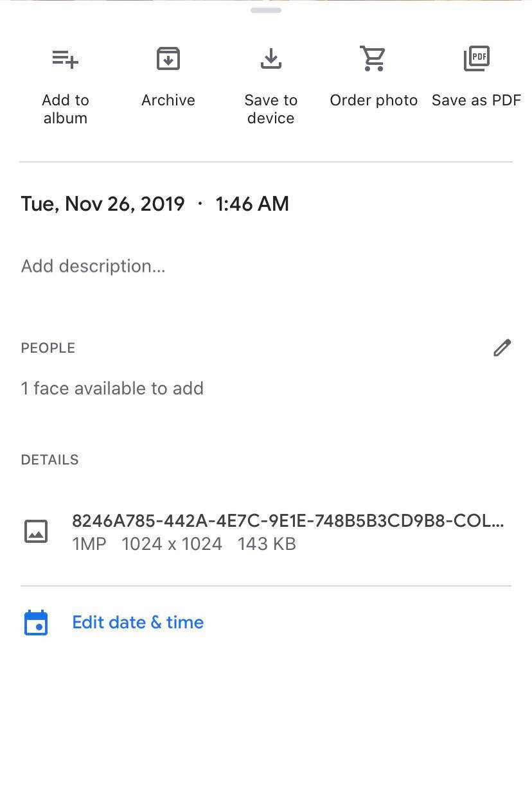
Task: Tap the 143 KB file size text
Action: click(267, 544)
